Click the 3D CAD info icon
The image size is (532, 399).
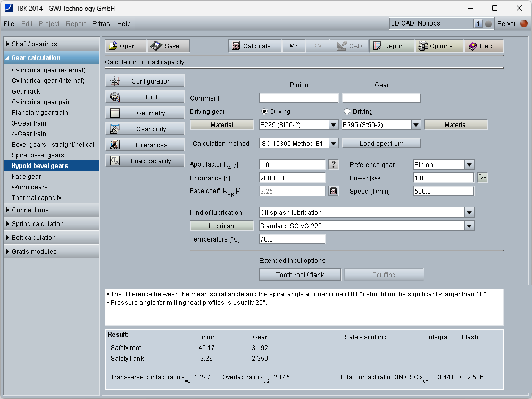[x=478, y=23]
